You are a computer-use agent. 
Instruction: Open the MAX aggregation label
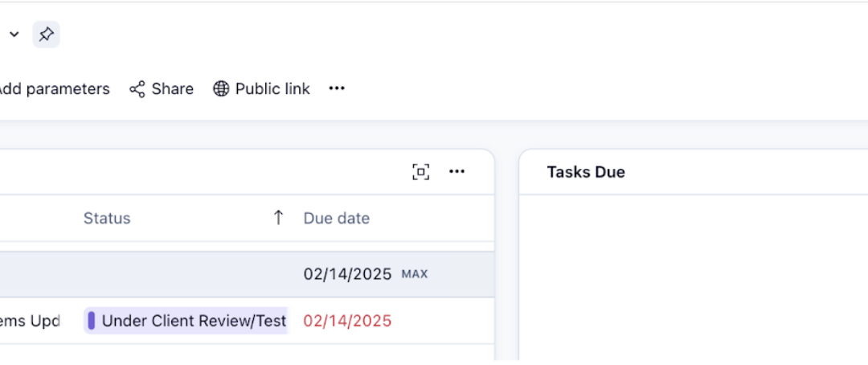[x=415, y=274]
